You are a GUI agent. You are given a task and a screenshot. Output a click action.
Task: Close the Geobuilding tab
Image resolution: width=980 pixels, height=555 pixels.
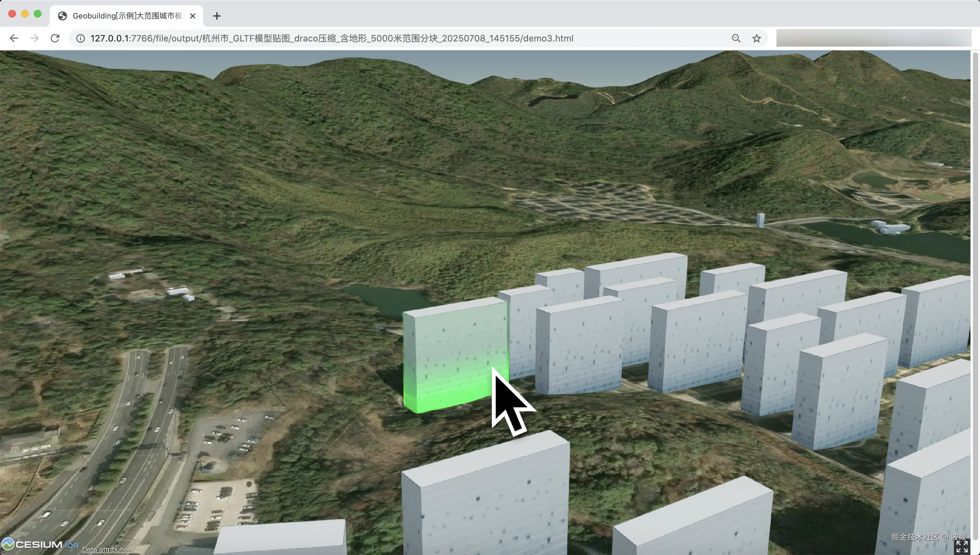[192, 16]
